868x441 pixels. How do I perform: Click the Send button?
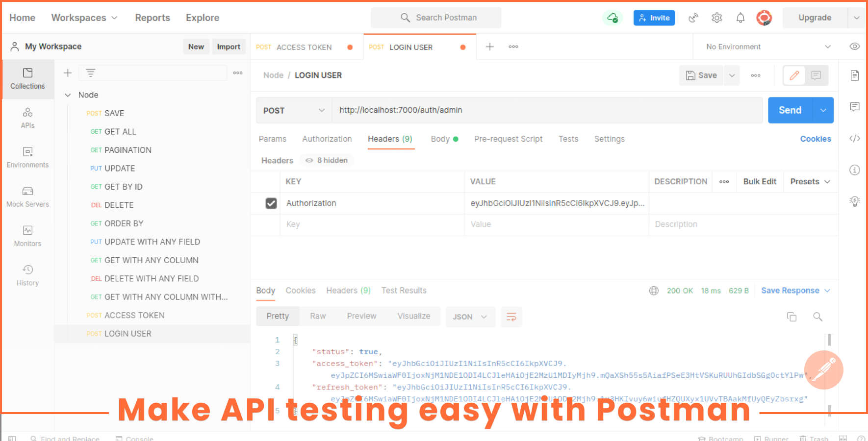pos(790,110)
